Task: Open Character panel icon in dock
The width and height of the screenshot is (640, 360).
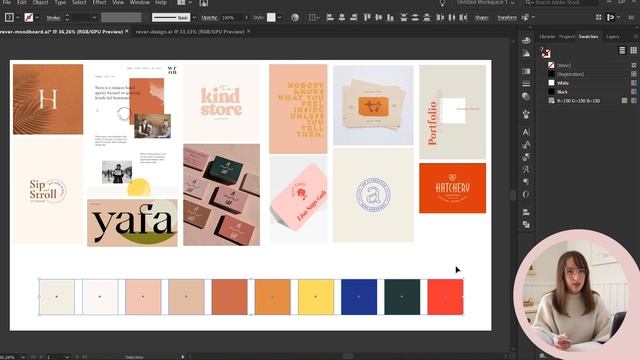Action: pos(526,132)
